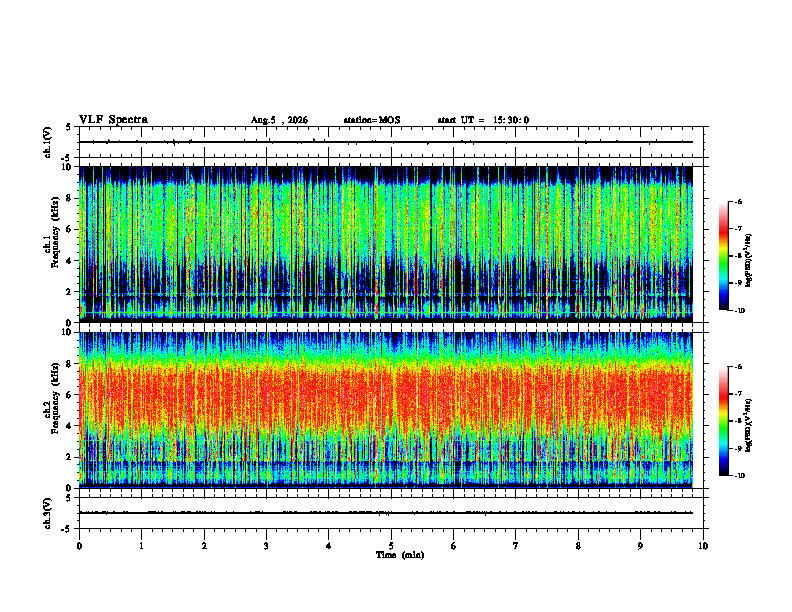Click the Time (min) axis label

tap(400, 555)
